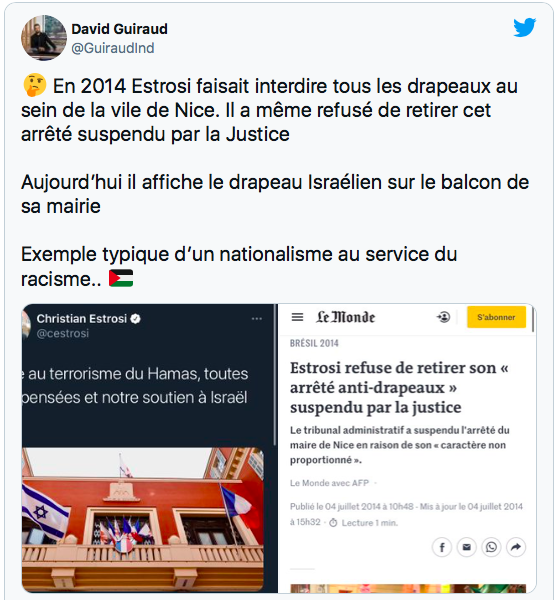Click the Le Monde logo
Screen dimensions: 554x600
345,317
